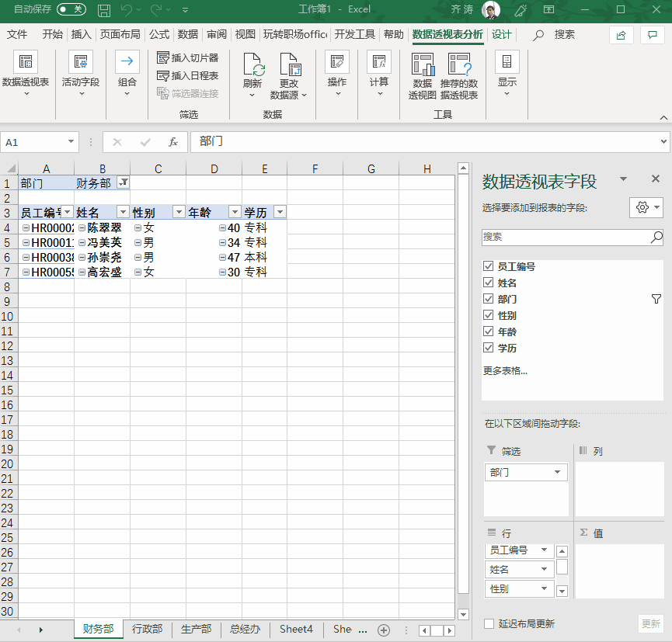This screenshot has height=642, width=672.
Task: Save the workbook with the disk icon
Action: point(104,10)
